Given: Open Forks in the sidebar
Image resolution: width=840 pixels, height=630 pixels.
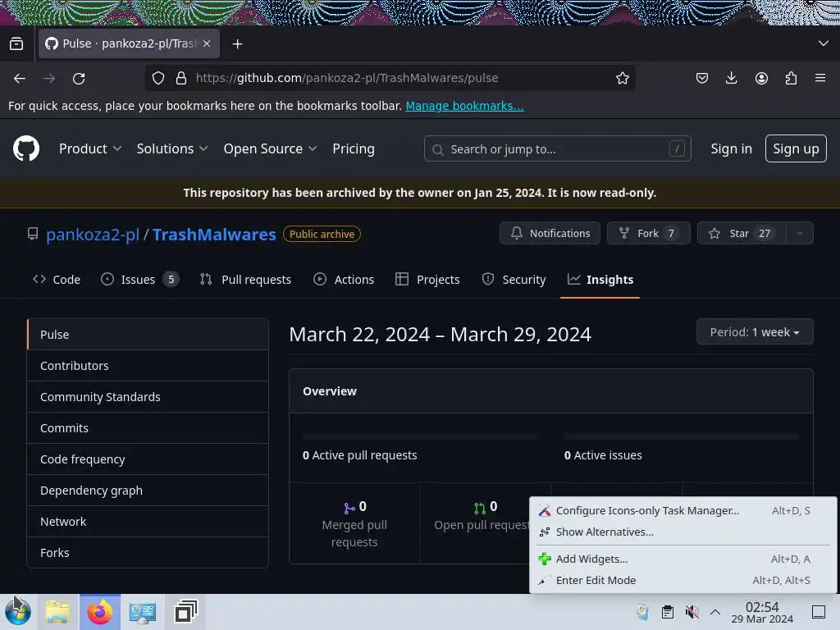Looking at the screenshot, I should click(148, 552).
